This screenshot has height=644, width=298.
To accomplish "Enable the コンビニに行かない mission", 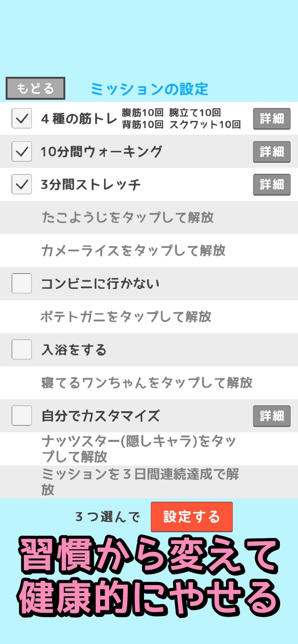I will click(x=22, y=283).
